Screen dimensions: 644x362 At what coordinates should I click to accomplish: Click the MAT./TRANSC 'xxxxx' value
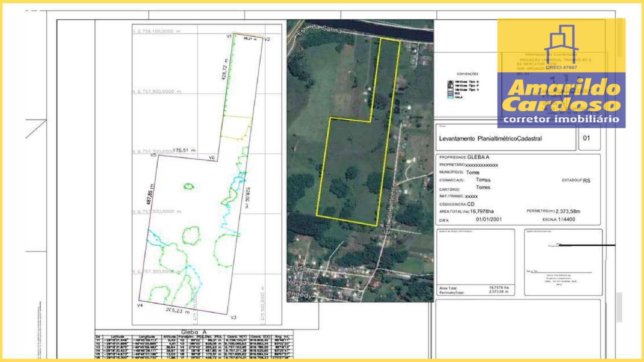pyautogui.click(x=471, y=196)
